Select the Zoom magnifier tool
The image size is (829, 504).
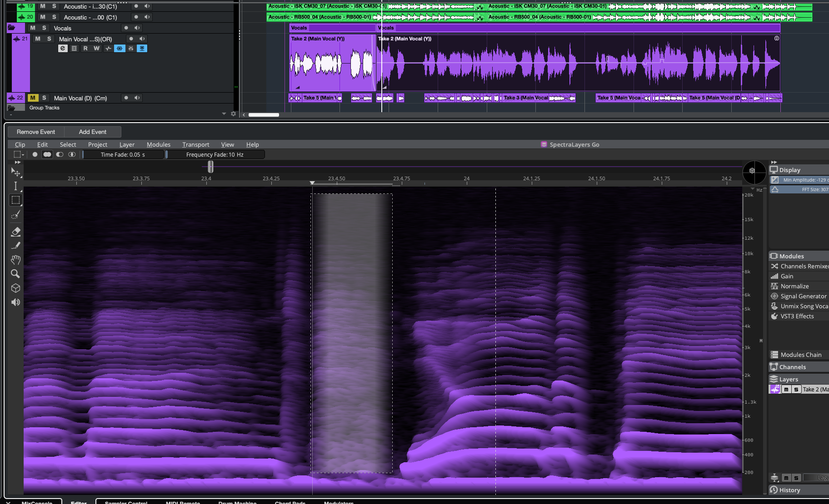coord(15,274)
